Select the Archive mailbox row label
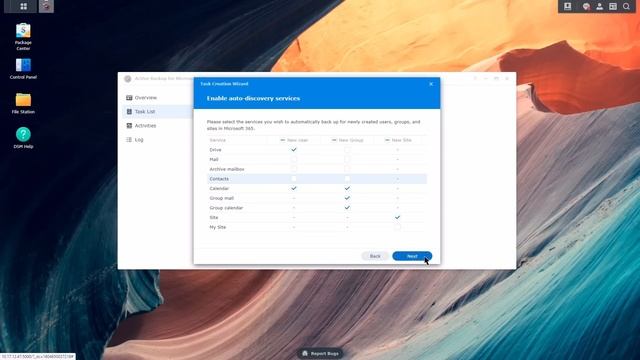The height and width of the screenshot is (360, 640). (227, 169)
